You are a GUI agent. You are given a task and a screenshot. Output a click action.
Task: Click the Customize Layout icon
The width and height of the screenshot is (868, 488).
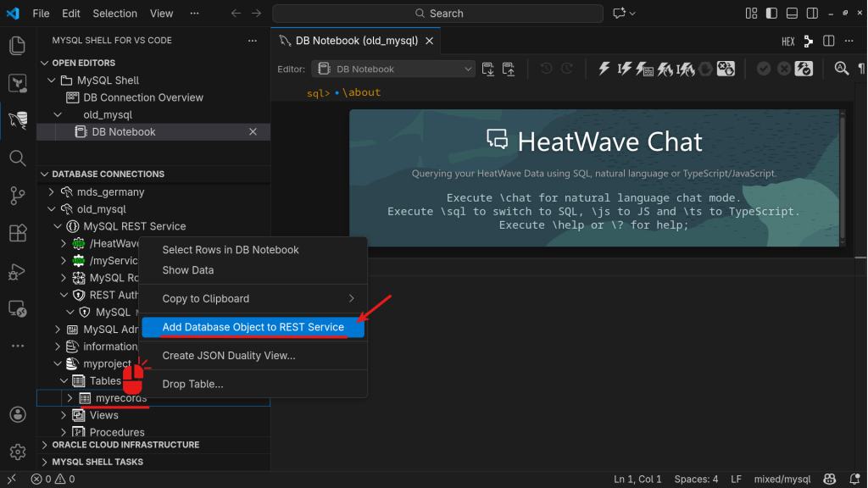coord(751,14)
